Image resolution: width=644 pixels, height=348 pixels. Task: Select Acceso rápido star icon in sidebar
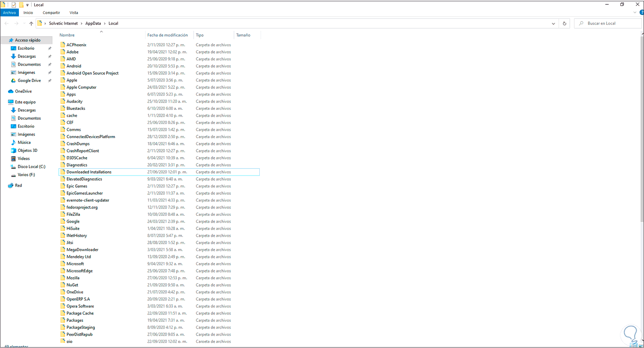11,40
